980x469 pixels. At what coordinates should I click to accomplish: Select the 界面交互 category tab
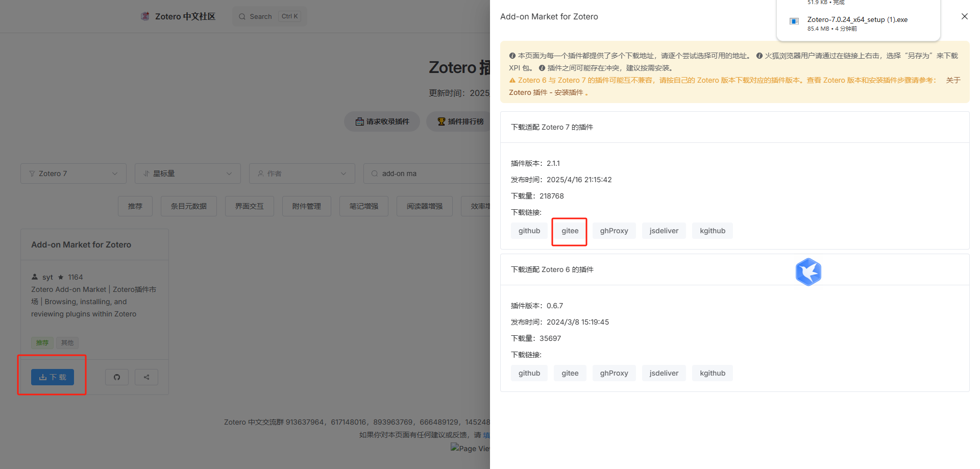pos(250,206)
